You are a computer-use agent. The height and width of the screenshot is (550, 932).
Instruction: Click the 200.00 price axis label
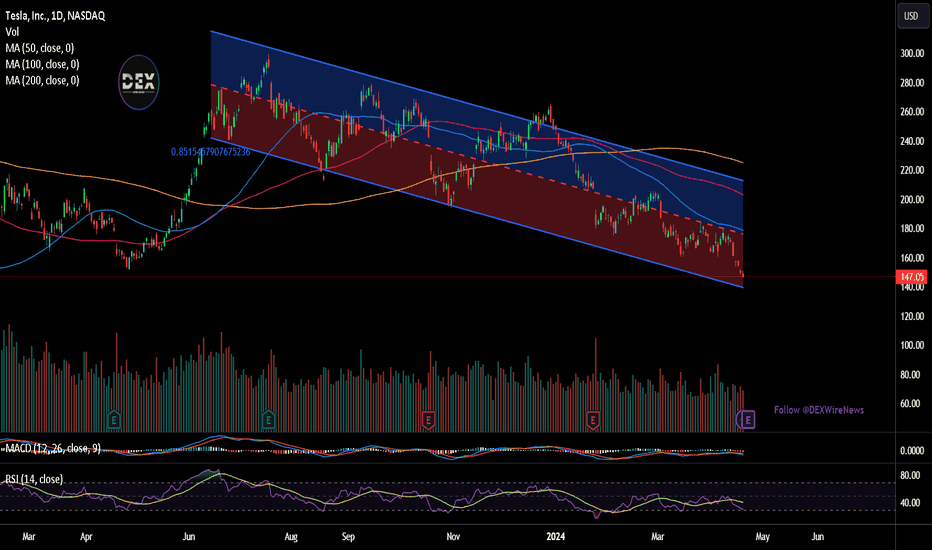(x=912, y=200)
